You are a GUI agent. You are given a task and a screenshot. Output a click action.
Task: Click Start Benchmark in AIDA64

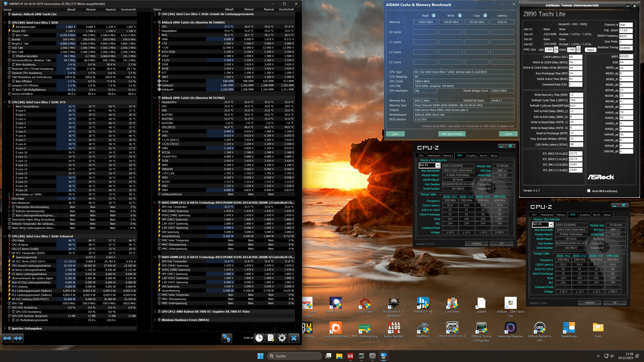pos(451,134)
